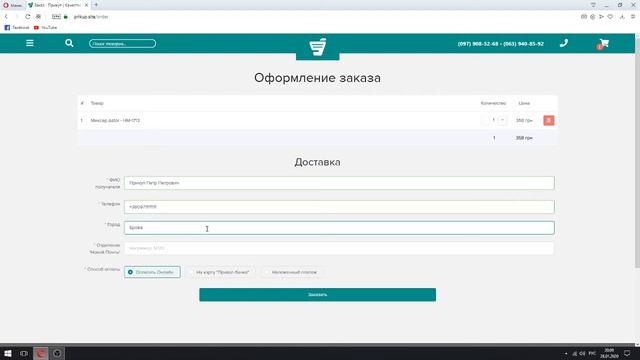Go back with the browser back arrow
Viewport: 640px width, 360px height.
pyautogui.click(x=6, y=17)
